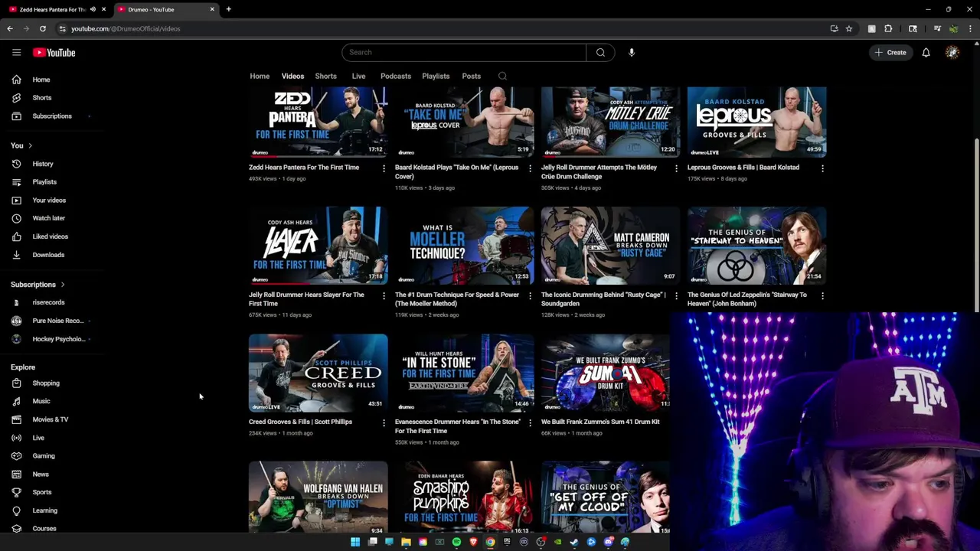The width and height of the screenshot is (980, 551).
Task: Open the YouTube hamburger guide menu
Action: [16, 52]
